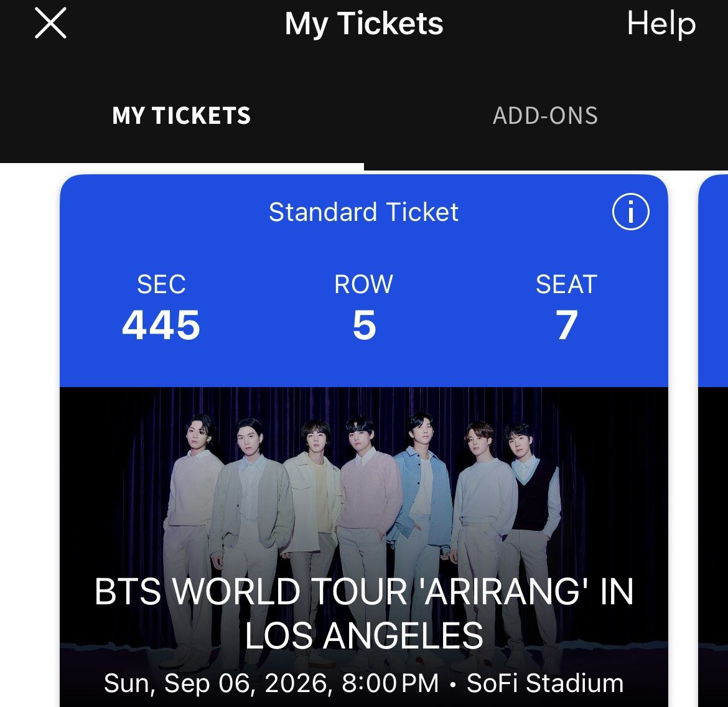Click the SEC label
Screen dimensions: 728x707
(161, 284)
